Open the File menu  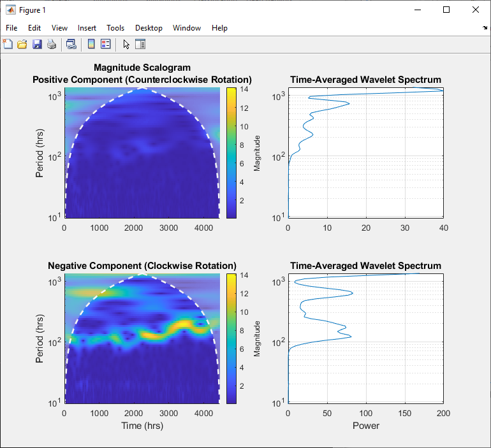click(11, 28)
